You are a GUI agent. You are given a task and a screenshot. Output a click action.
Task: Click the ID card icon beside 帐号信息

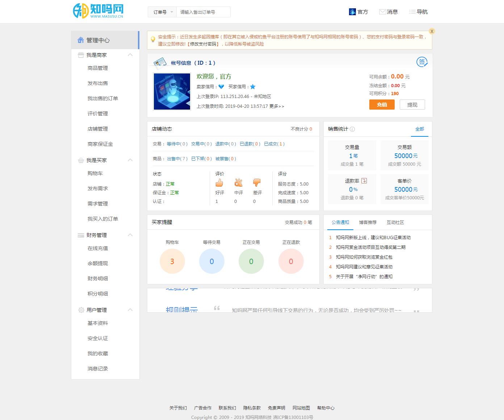coord(160,63)
